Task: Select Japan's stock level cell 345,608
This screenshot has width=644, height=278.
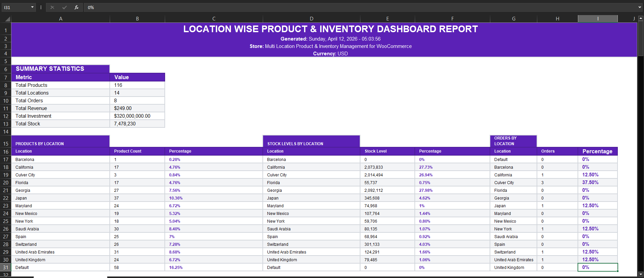Action: [x=387, y=198]
